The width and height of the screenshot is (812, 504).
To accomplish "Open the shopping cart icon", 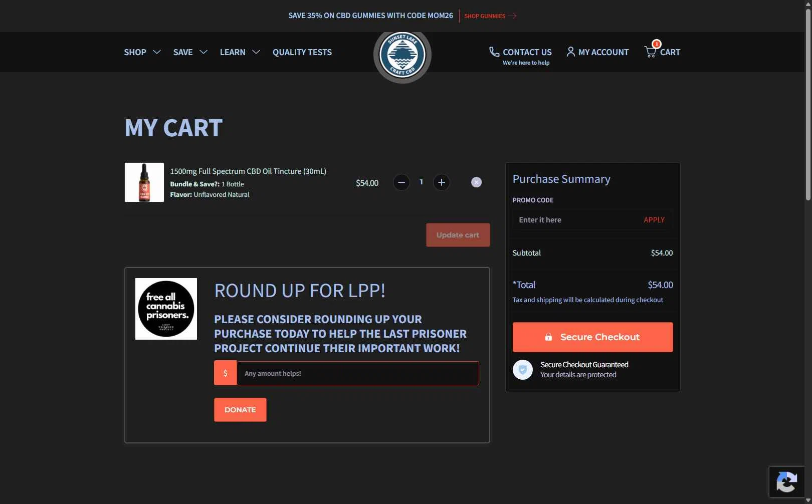I will [651, 51].
